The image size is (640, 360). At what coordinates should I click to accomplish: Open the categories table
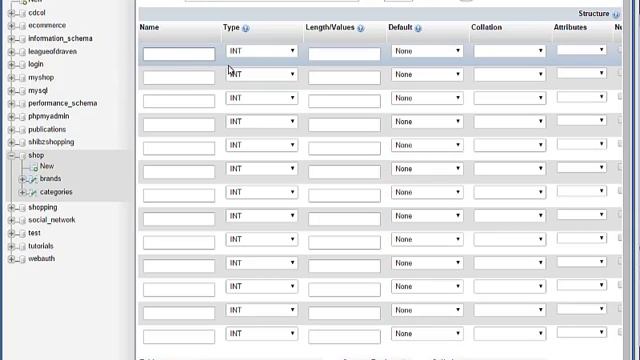[x=56, y=192]
